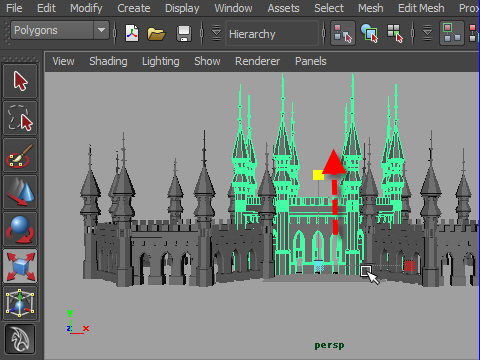Select the Move tool icon
This screenshot has width=480, height=360.
point(20,192)
